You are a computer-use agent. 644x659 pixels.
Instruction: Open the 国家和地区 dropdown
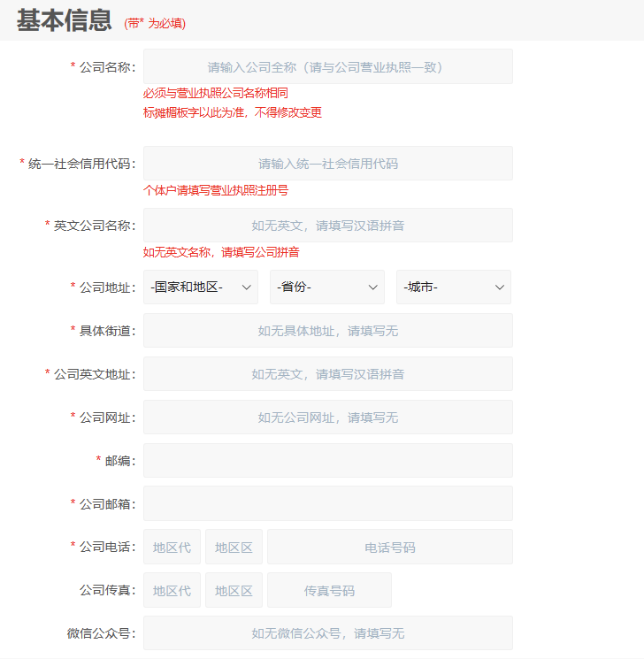[201, 287]
